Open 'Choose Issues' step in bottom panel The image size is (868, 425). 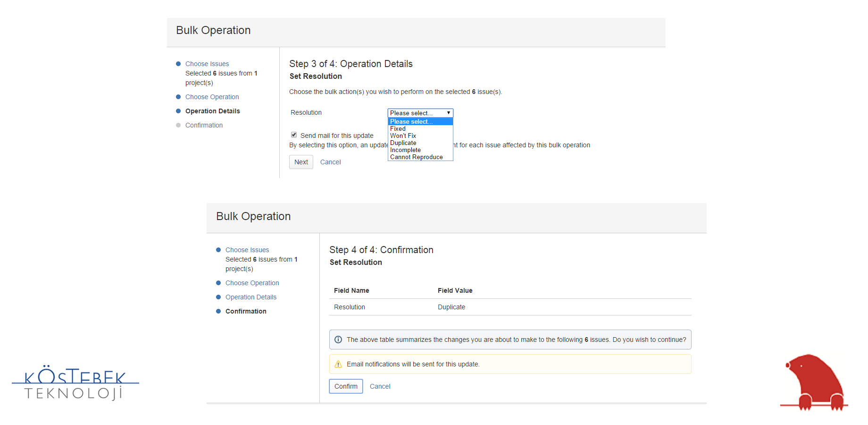click(x=247, y=250)
